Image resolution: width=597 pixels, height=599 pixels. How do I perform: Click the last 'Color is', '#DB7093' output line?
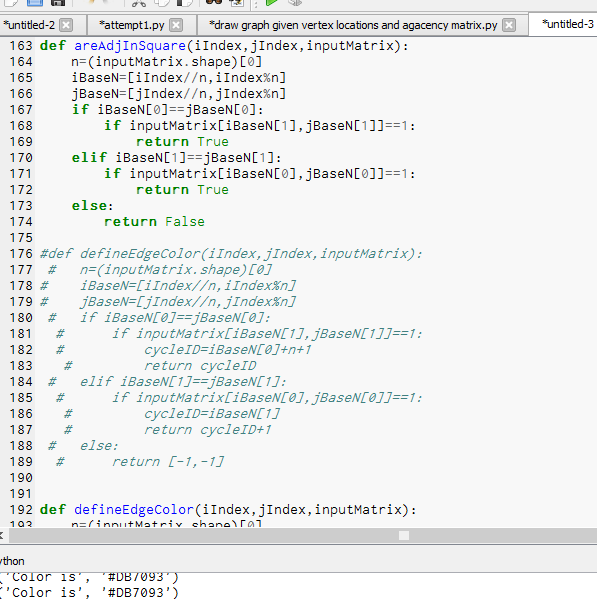click(x=90, y=593)
